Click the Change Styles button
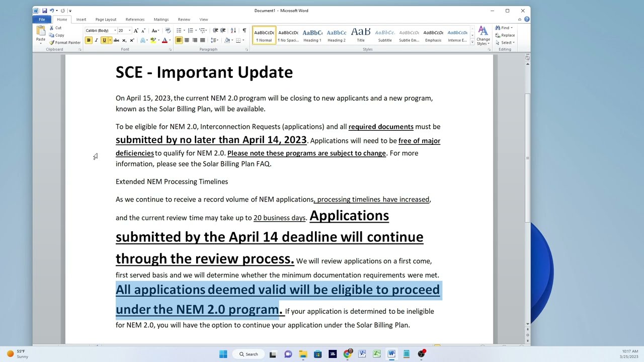 (483, 36)
